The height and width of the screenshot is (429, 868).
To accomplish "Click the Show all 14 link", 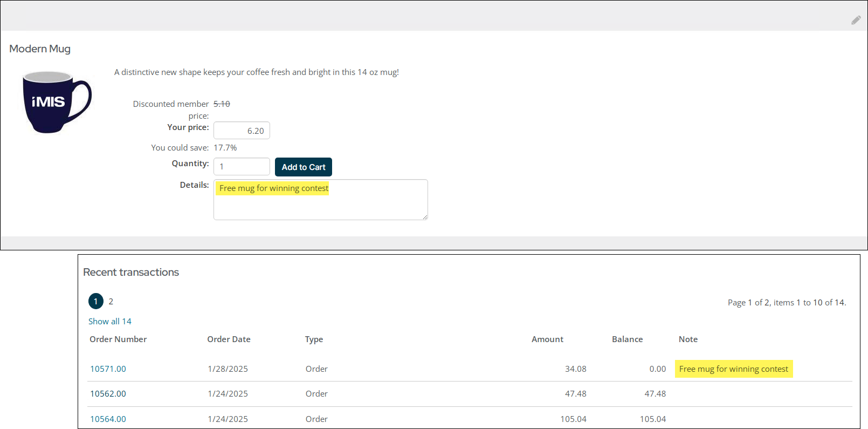I will pos(110,321).
